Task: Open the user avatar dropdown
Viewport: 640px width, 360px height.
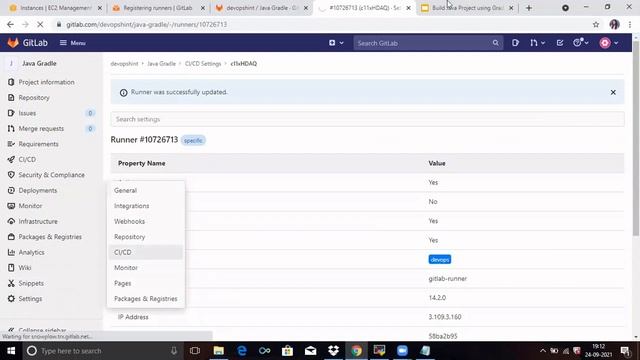Action: pyautogui.click(x=609, y=43)
